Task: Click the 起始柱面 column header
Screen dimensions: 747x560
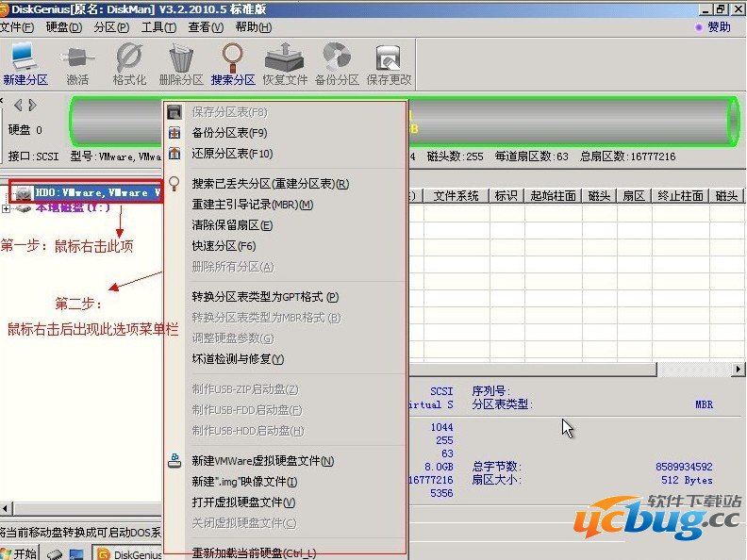Action: point(553,196)
